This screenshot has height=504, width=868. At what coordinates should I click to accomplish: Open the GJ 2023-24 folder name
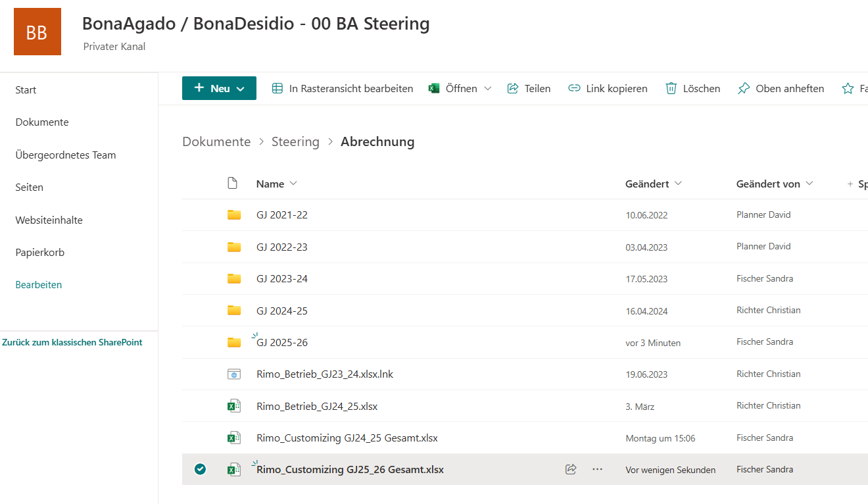click(282, 278)
